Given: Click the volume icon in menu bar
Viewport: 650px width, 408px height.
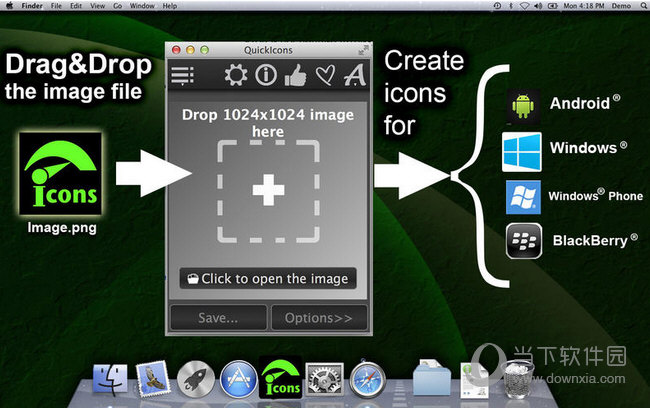Looking at the screenshot, I should [x=538, y=6].
